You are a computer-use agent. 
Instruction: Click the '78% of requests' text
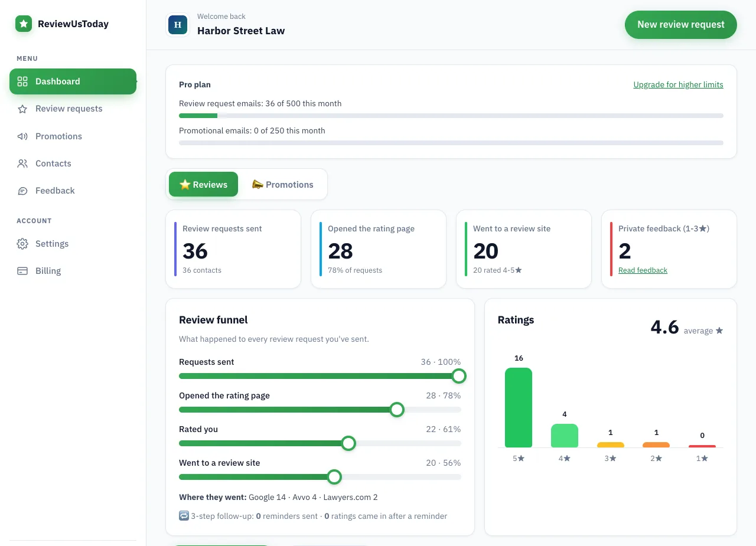click(x=355, y=270)
